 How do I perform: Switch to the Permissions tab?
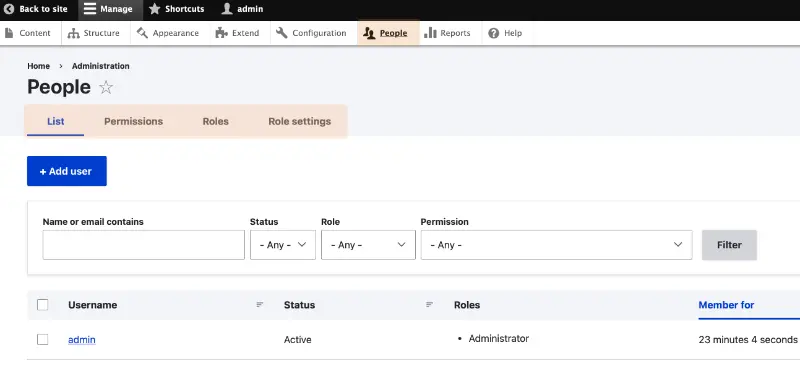[x=134, y=121]
